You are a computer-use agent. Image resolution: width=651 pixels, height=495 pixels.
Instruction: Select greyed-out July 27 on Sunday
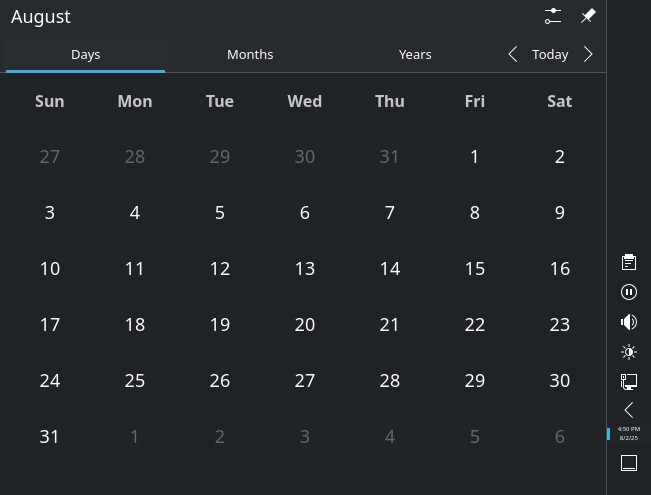[49, 157]
